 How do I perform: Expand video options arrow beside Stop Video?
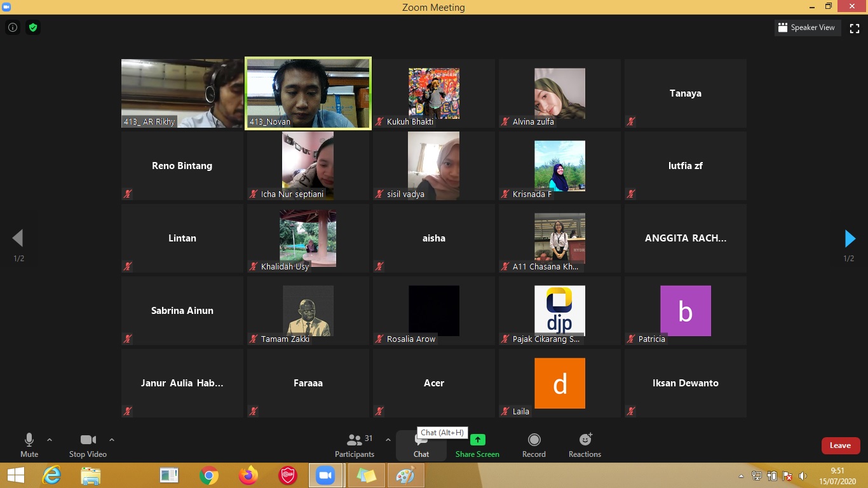[112, 440]
